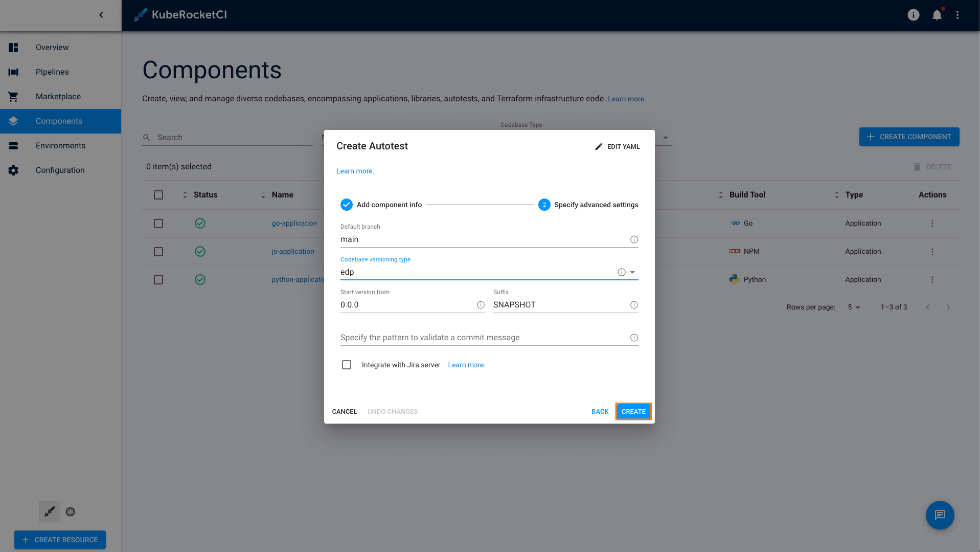Select all components via header checkbox

[158, 195]
